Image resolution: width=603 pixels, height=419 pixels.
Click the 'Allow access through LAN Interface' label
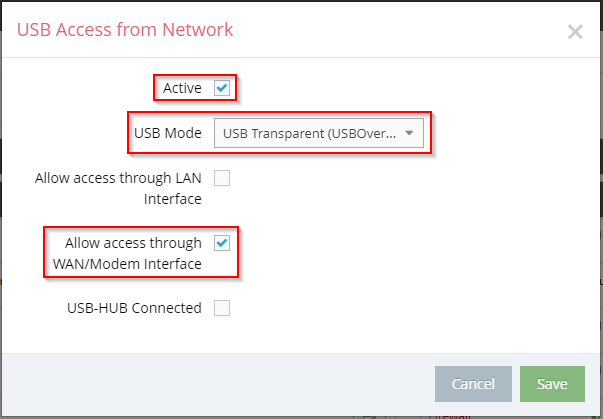pyautogui.click(x=118, y=188)
